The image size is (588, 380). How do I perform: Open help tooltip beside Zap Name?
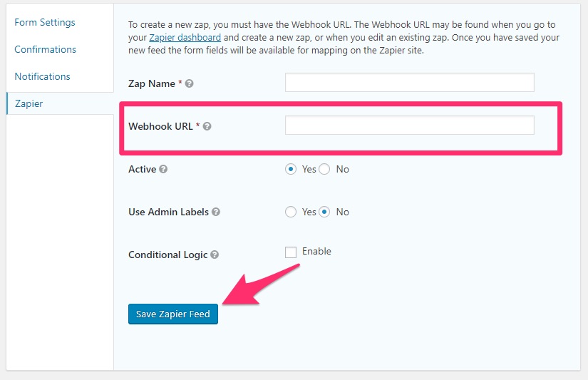click(x=190, y=83)
